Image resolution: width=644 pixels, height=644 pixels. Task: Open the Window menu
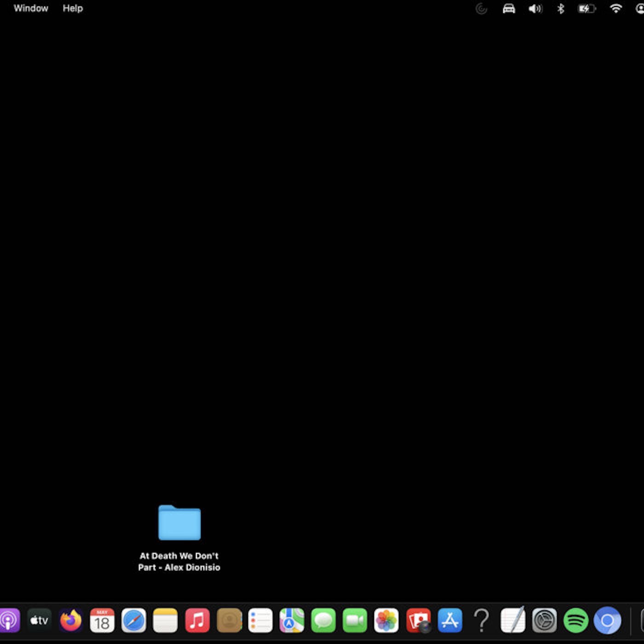click(31, 8)
